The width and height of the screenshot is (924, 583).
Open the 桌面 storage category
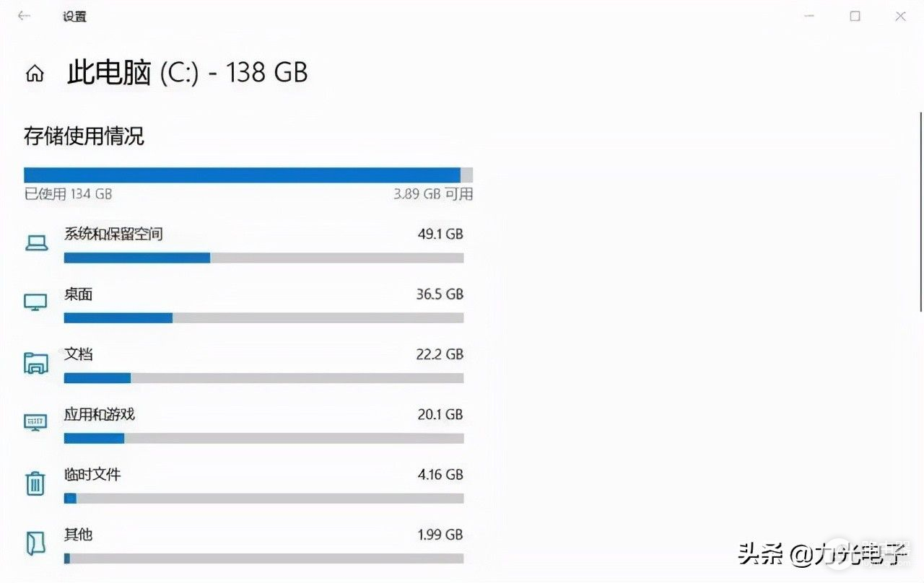tap(79, 294)
